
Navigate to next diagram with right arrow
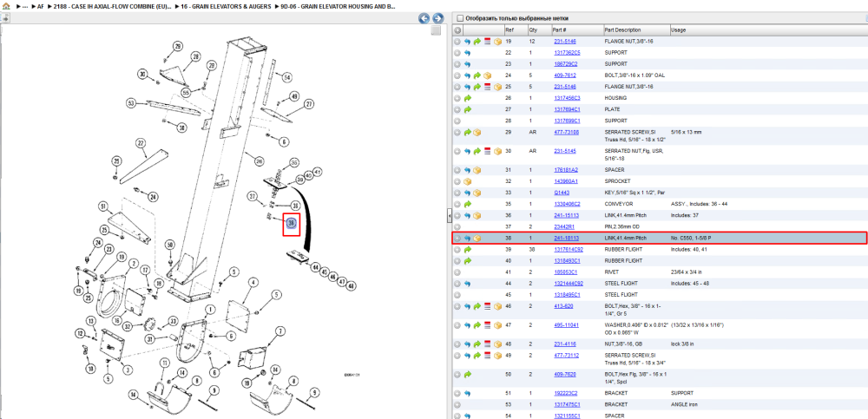(x=437, y=18)
